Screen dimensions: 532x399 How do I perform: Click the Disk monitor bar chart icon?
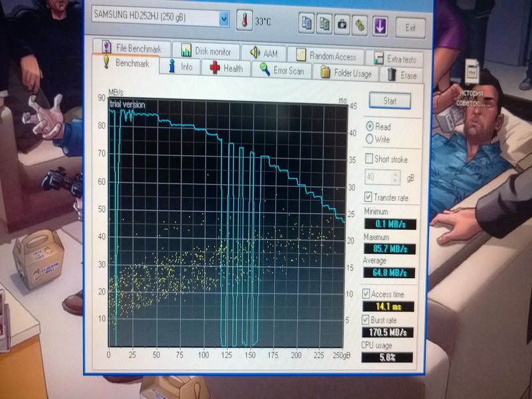[x=186, y=51]
